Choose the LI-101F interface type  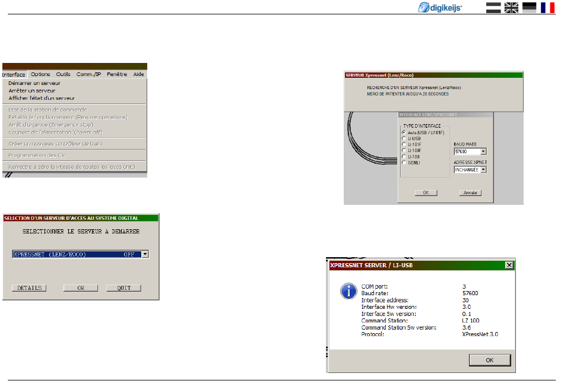(404, 144)
